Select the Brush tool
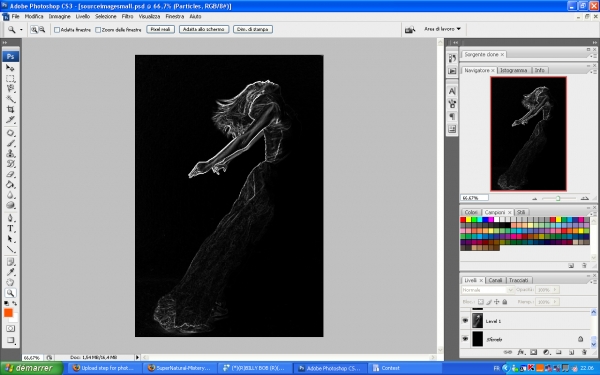 [10, 143]
